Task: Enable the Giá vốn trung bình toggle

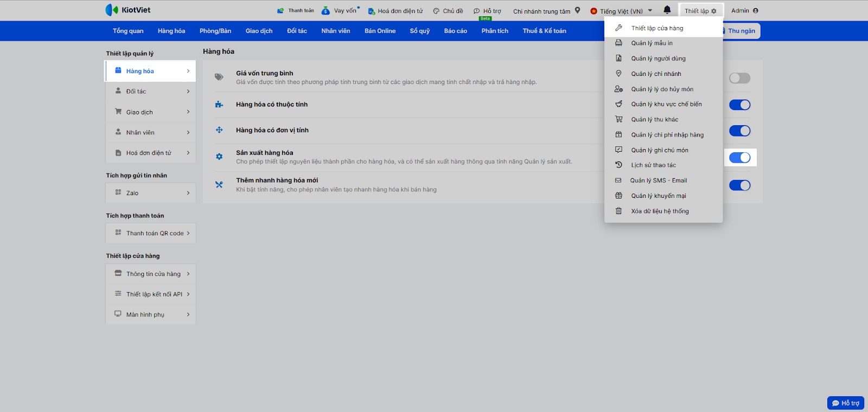Action: point(739,78)
